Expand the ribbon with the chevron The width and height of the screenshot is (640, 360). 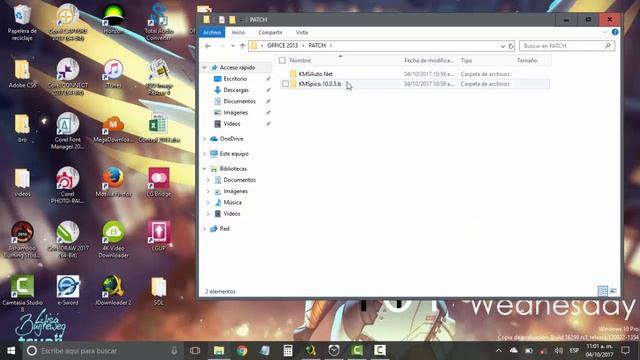tap(605, 32)
